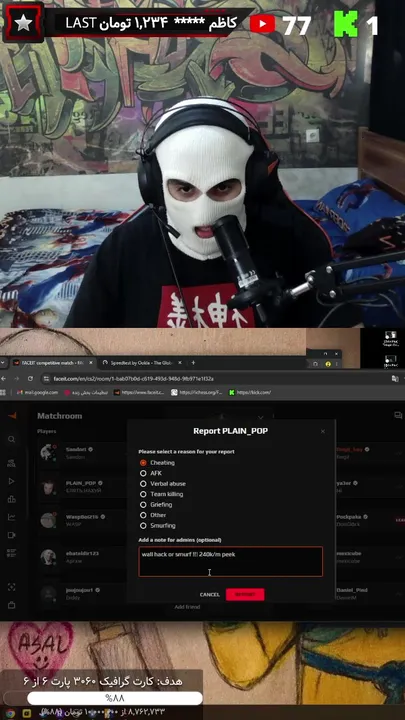405x720 pixels.
Task: Reload the page with browser refresh icon
Action: [30, 378]
